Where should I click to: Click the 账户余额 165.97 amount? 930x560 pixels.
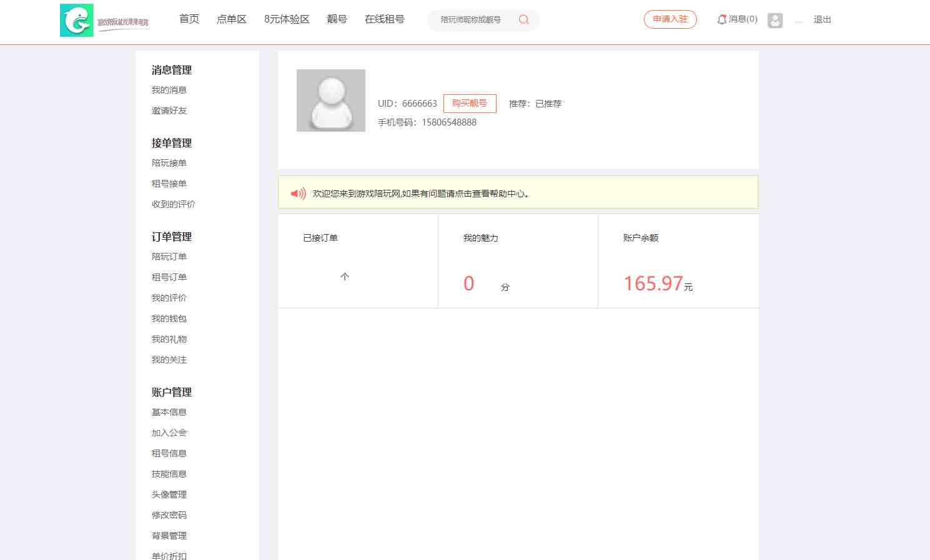(x=653, y=284)
